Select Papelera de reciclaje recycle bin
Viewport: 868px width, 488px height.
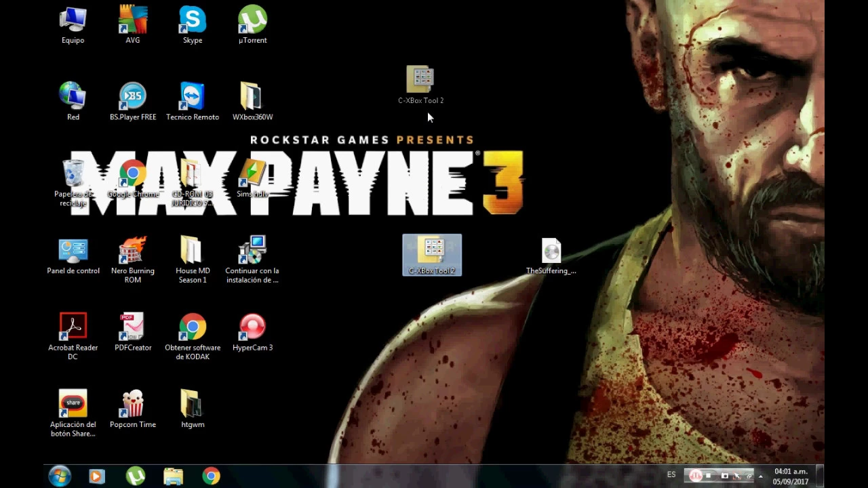[73, 183]
